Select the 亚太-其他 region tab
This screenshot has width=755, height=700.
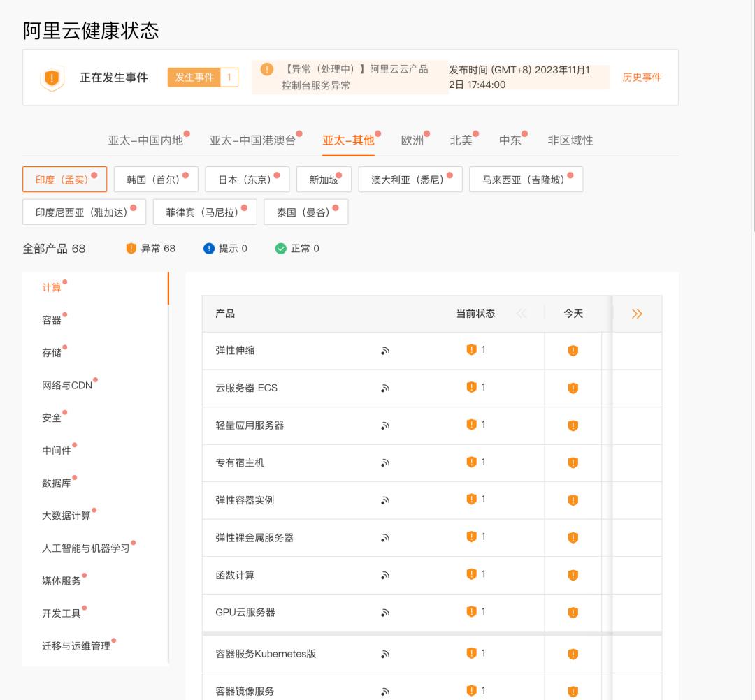coord(348,140)
